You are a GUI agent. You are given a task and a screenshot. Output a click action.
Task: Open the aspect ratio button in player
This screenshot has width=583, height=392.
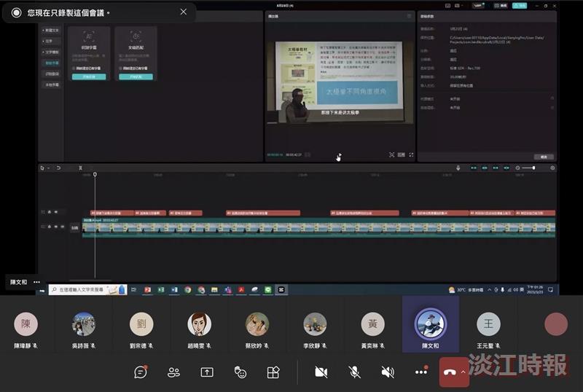(x=402, y=154)
